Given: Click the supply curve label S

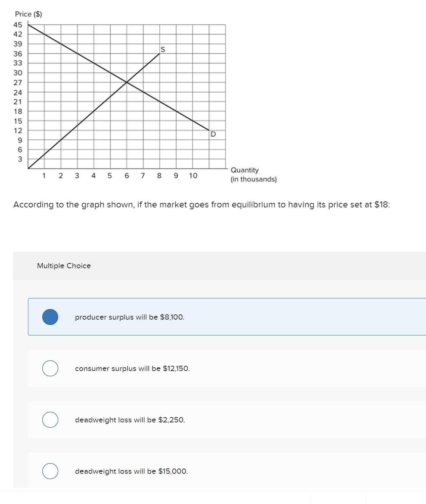Looking at the screenshot, I should point(162,49).
